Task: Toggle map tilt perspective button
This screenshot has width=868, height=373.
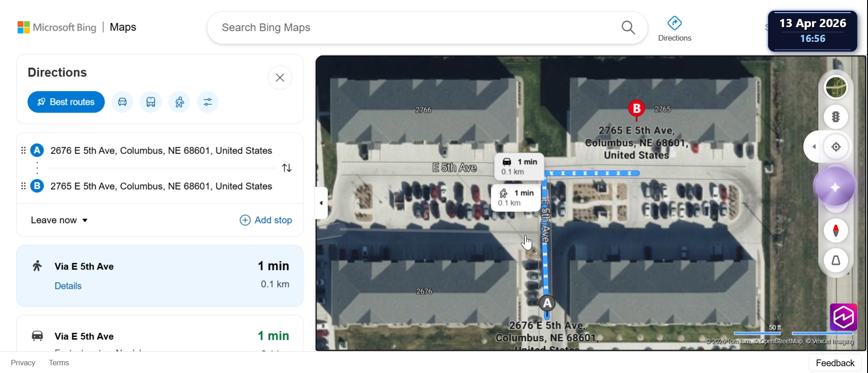Action: click(x=836, y=260)
